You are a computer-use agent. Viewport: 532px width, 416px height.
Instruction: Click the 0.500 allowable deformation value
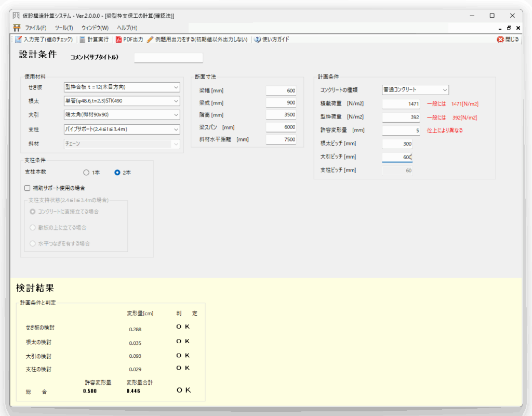coord(90,391)
